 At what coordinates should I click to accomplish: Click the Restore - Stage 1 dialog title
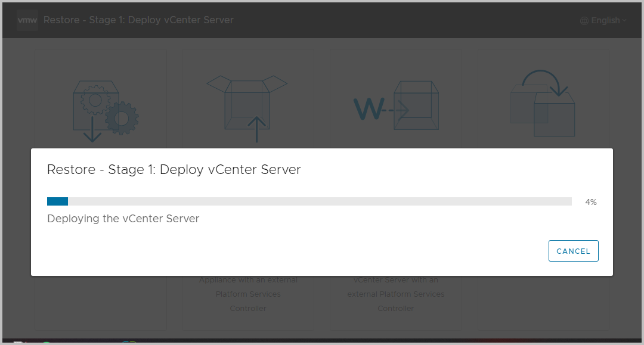pyautogui.click(x=173, y=169)
